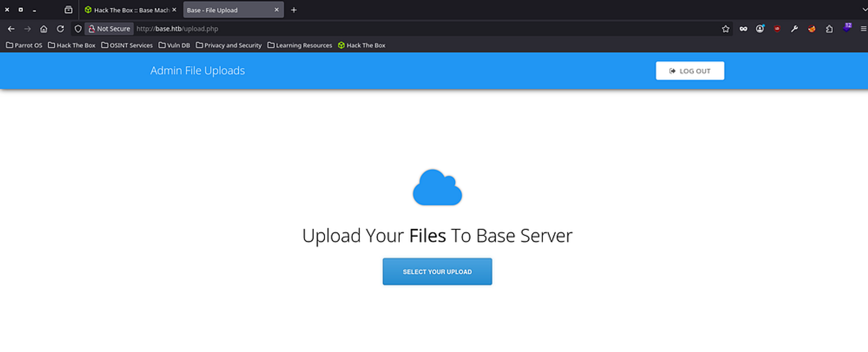This screenshot has height=352, width=868.
Task: Open the extensions puzzle piece icon
Action: (x=829, y=29)
